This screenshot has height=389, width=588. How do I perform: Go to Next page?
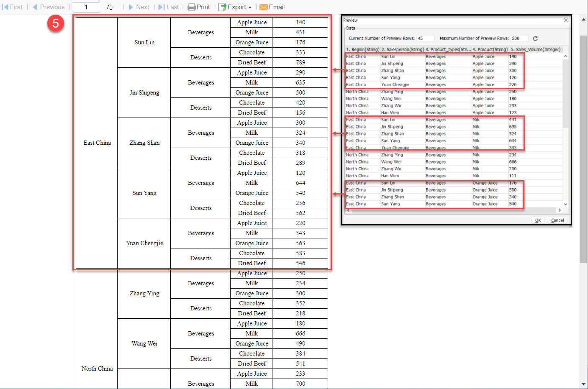139,7
